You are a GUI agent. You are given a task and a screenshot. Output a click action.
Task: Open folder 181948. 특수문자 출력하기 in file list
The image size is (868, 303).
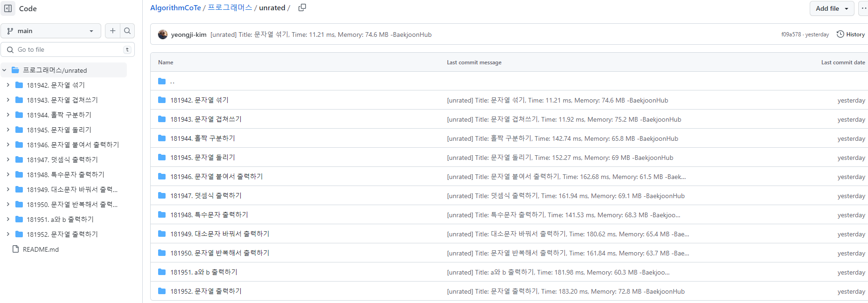click(209, 215)
